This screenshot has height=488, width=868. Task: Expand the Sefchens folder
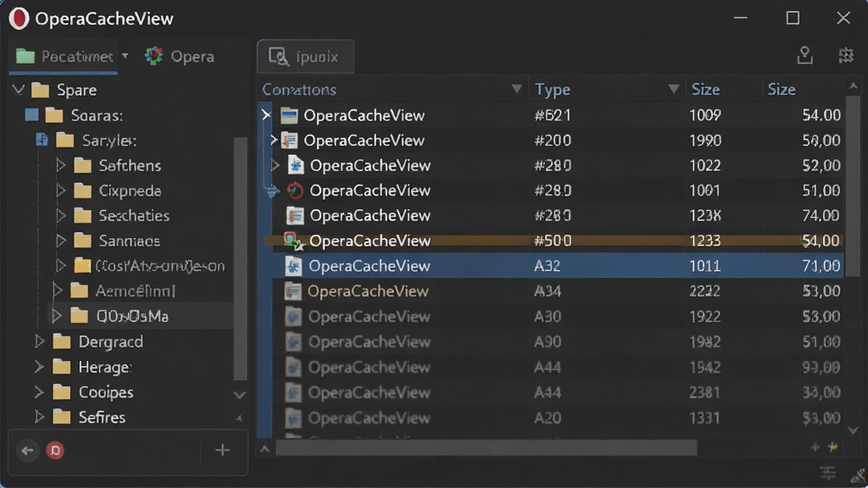[60, 165]
